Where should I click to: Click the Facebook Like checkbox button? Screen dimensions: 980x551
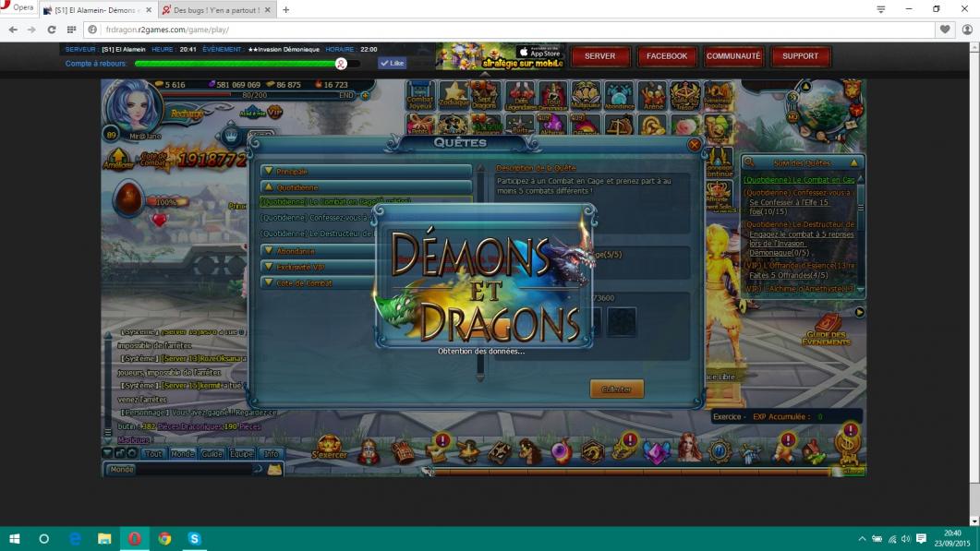click(x=392, y=64)
